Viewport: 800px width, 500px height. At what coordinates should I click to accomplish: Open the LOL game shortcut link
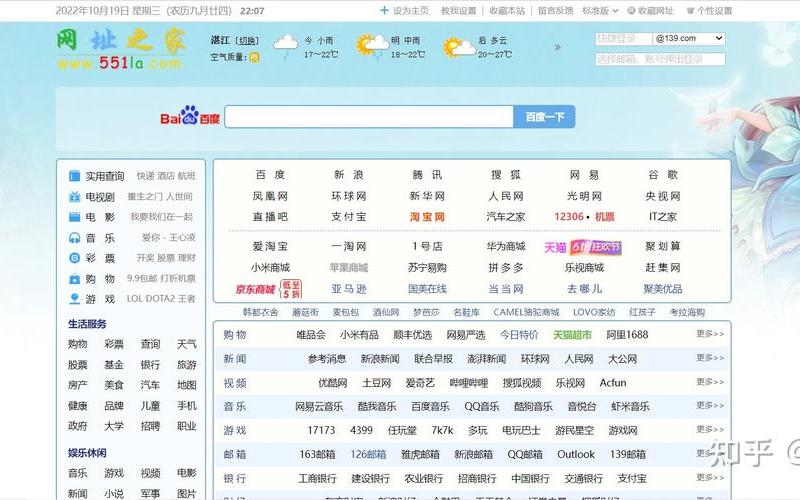click(135, 299)
